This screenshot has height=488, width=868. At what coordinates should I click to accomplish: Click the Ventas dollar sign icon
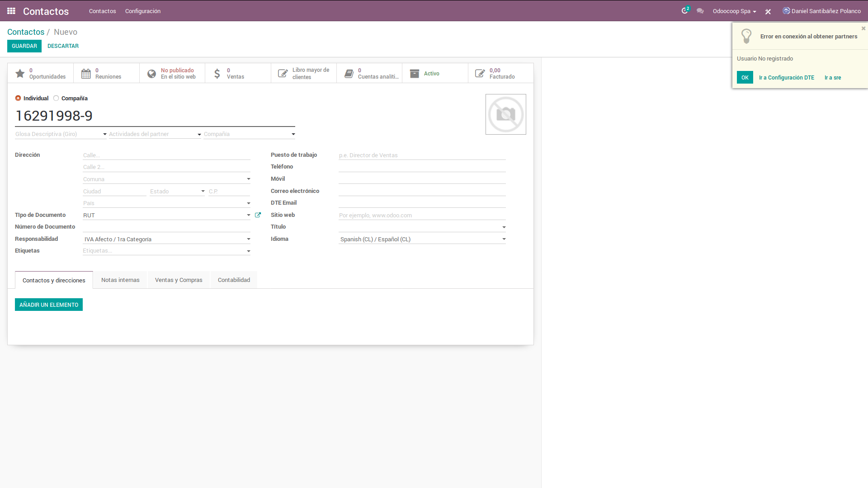click(x=217, y=74)
